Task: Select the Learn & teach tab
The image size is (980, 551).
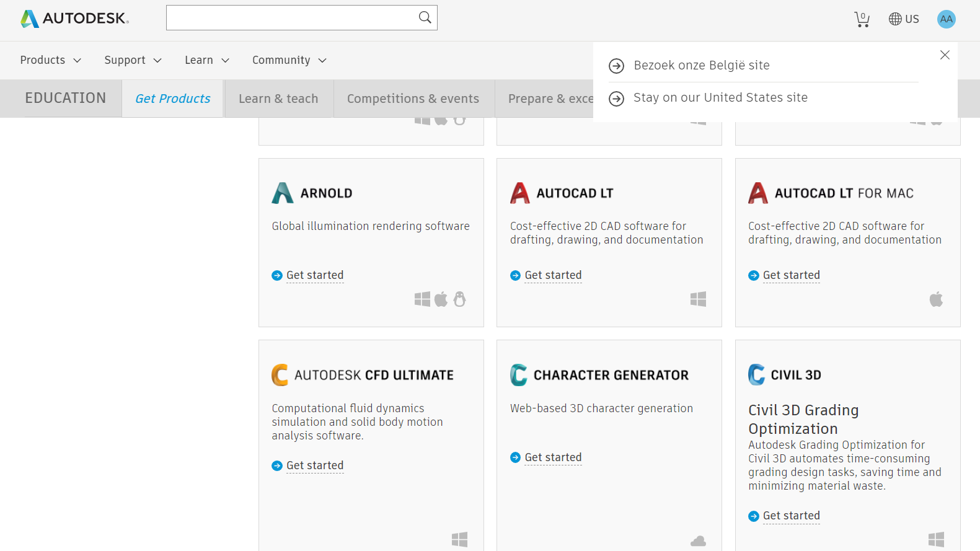Action: (x=278, y=99)
